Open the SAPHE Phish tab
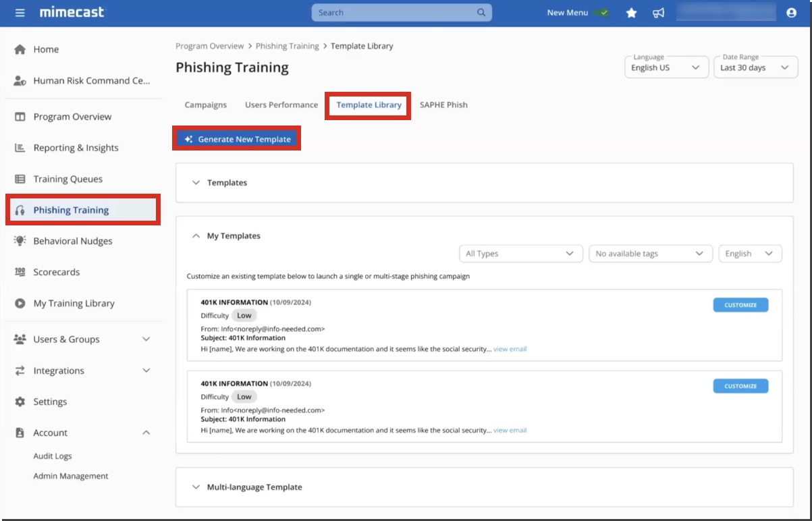This screenshot has width=812, height=521. coord(443,105)
